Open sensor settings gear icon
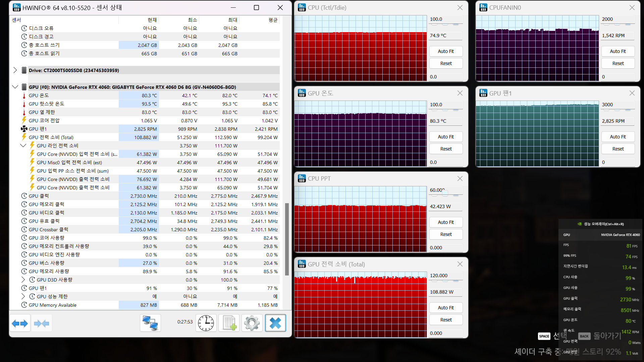 click(x=252, y=323)
